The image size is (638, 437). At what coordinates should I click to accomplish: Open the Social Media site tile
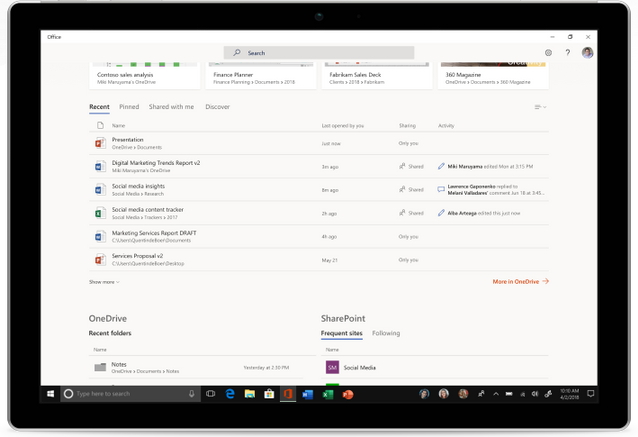point(332,367)
